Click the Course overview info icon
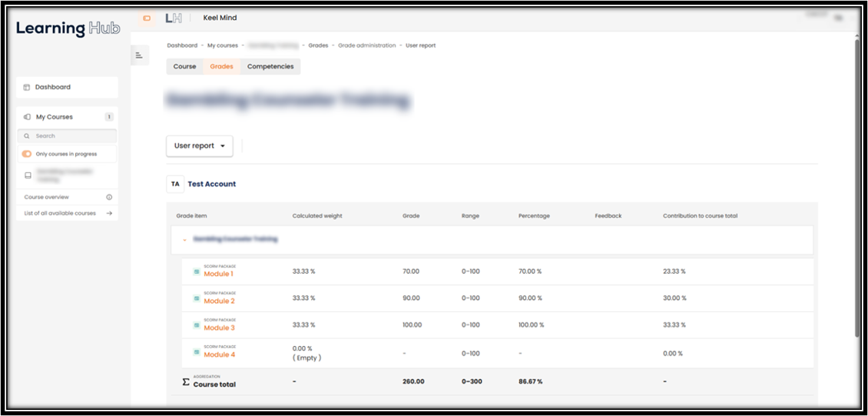This screenshot has height=416, width=868. click(x=109, y=197)
